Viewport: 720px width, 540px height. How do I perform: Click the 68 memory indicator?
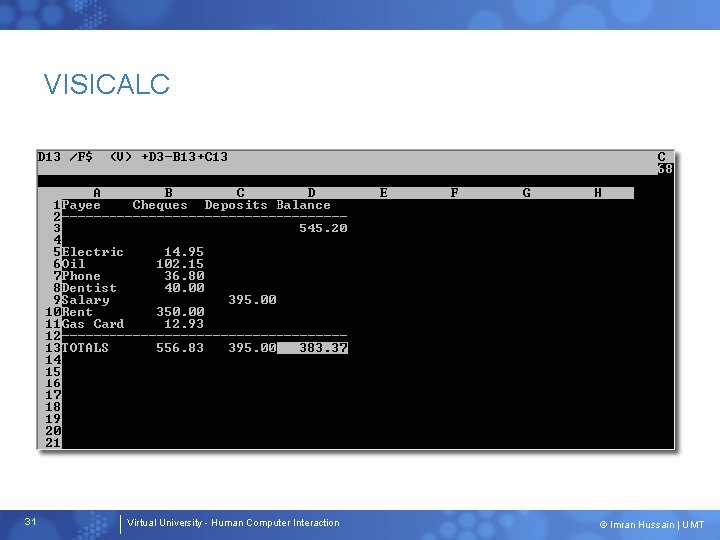tap(665, 169)
